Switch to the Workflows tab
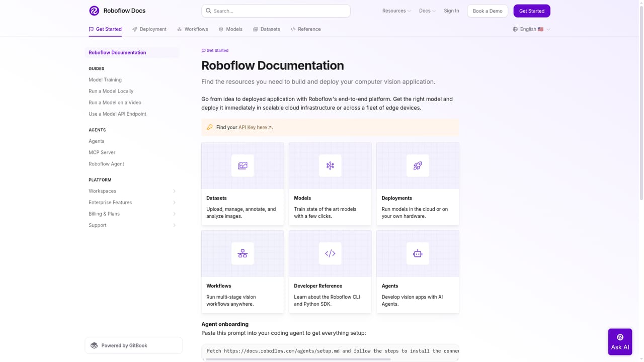This screenshot has width=644, height=362. pyautogui.click(x=192, y=29)
